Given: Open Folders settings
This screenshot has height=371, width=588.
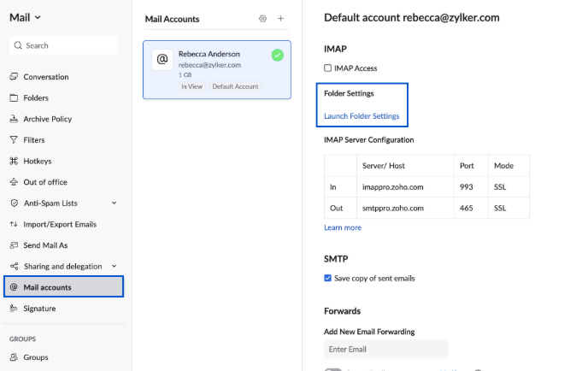Looking at the screenshot, I should pos(36,98).
